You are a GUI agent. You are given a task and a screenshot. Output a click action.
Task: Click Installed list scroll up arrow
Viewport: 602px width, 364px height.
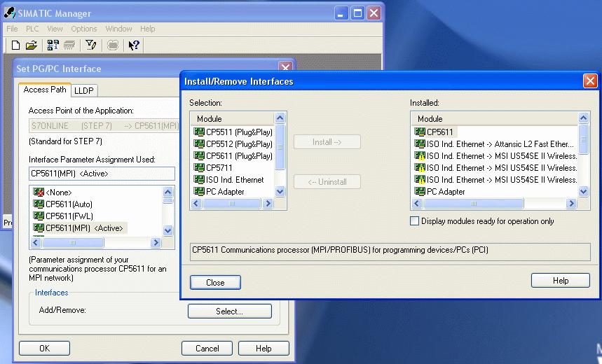coord(583,118)
